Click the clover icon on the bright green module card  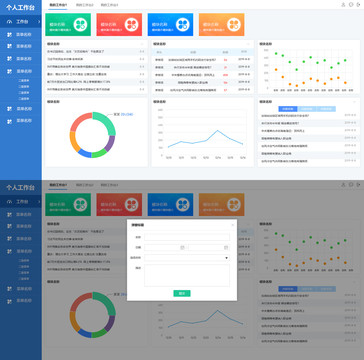pos(80,25)
